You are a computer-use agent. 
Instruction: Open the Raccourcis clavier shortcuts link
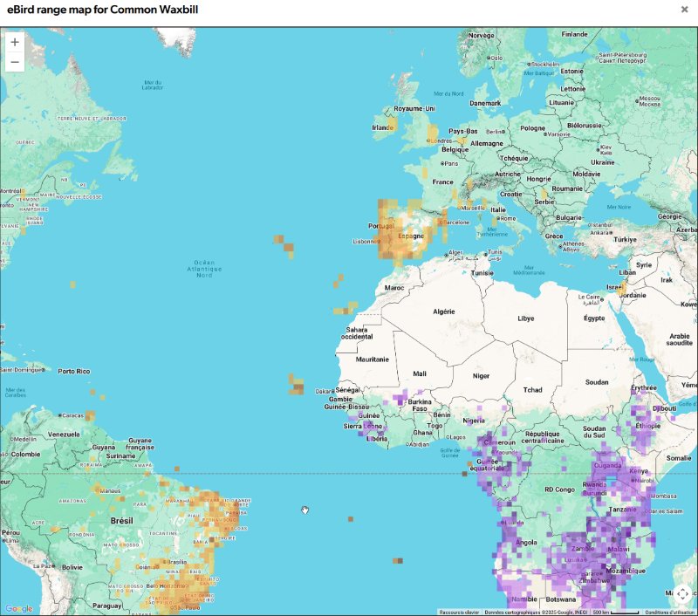(460, 612)
